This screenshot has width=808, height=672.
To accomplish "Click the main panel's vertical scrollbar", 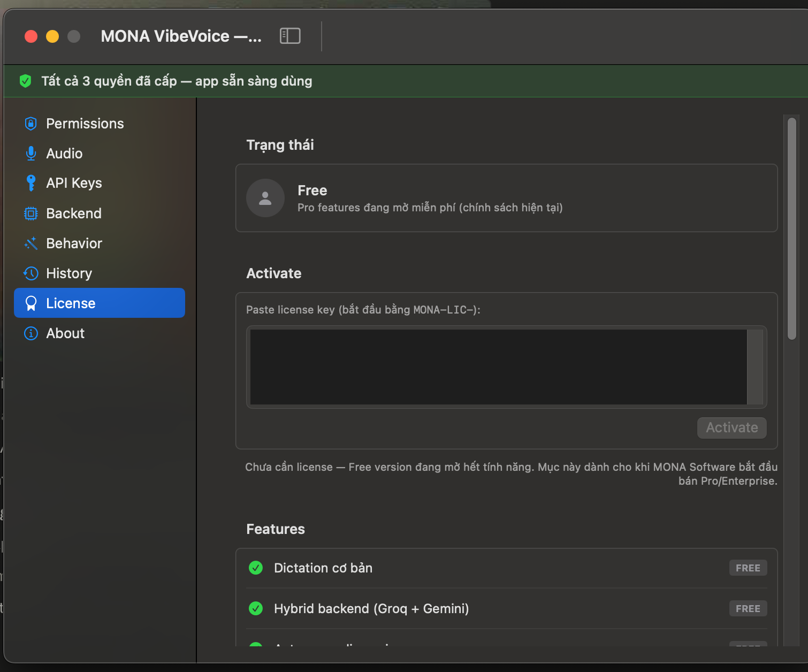I will coord(792,228).
